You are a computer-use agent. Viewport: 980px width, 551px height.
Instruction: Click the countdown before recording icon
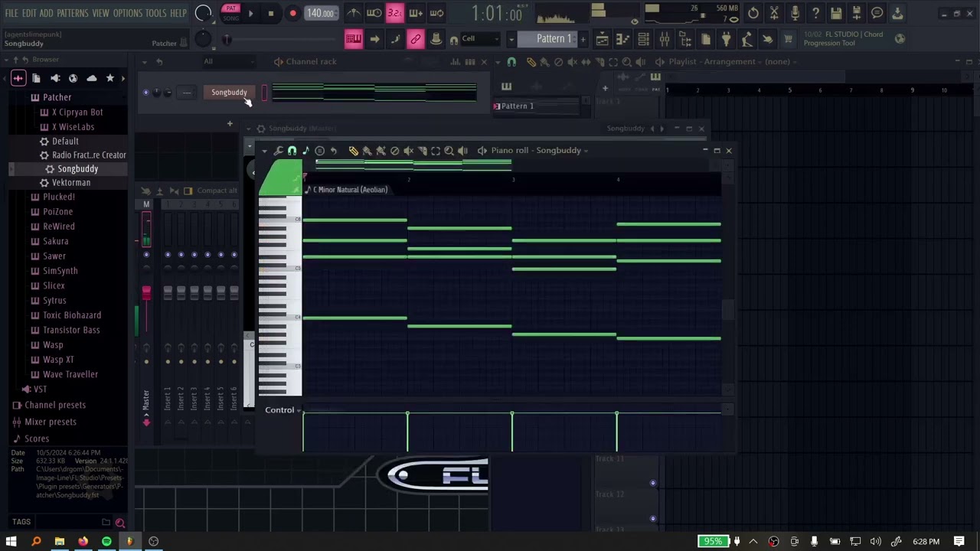(394, 13)
